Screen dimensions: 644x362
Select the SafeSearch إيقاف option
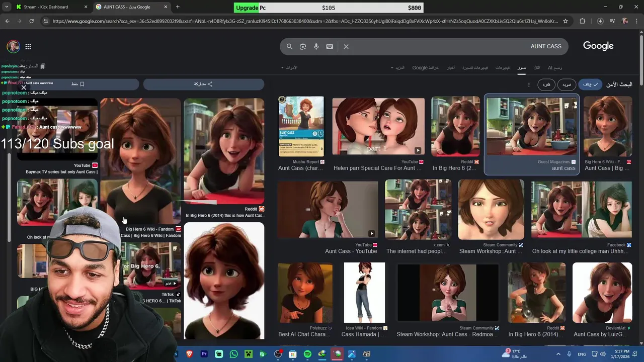pos(590,84)
